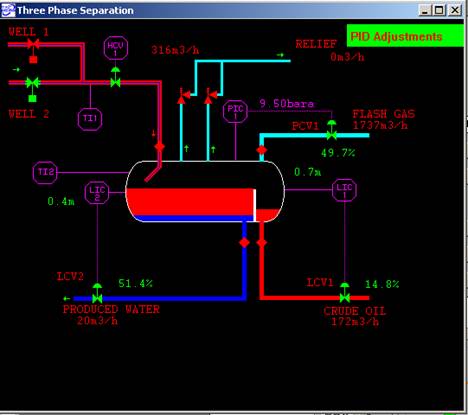Screen dimensions: 468x415
Task: Click the 0.4m water level reading
Action: pos(61,201)
